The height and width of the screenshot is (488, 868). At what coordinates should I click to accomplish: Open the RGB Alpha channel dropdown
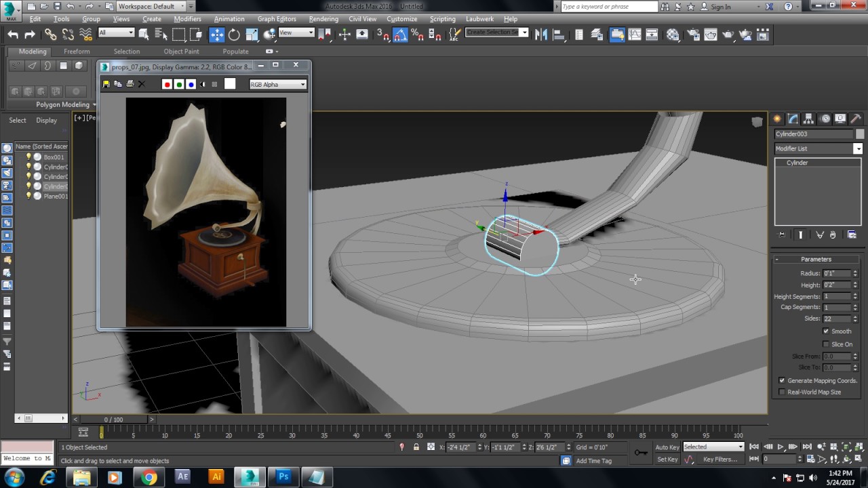coord(278,84)
